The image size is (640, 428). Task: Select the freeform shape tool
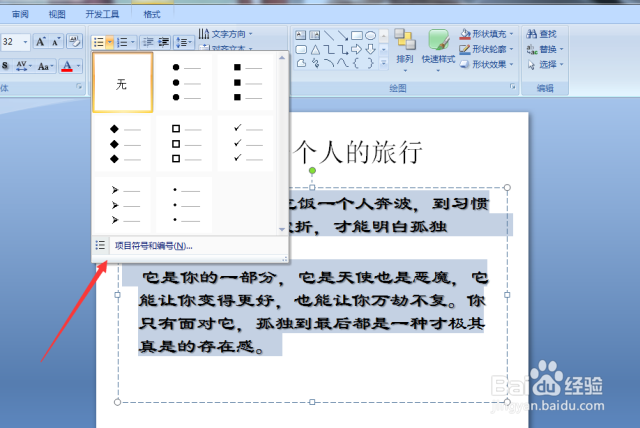pos(301,63)
